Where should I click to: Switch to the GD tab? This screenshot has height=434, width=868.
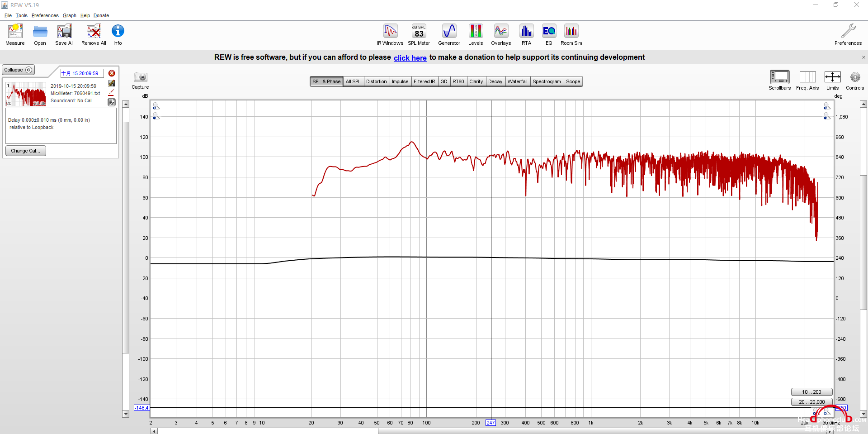click(444, 81)
